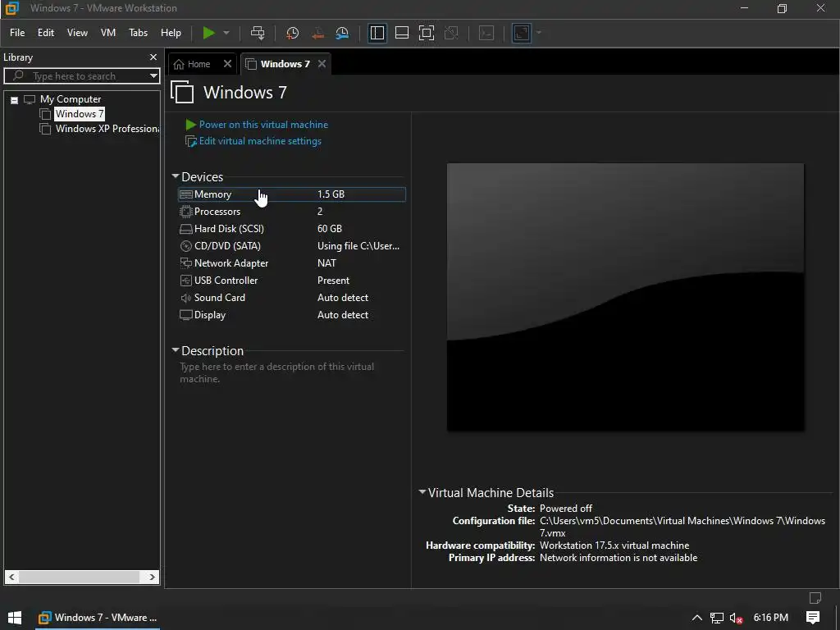Image resolution: width=840 pixels, height=630 pixels.
Task: Open the stretch options dropdown arrow
Action: click(539, 33)
